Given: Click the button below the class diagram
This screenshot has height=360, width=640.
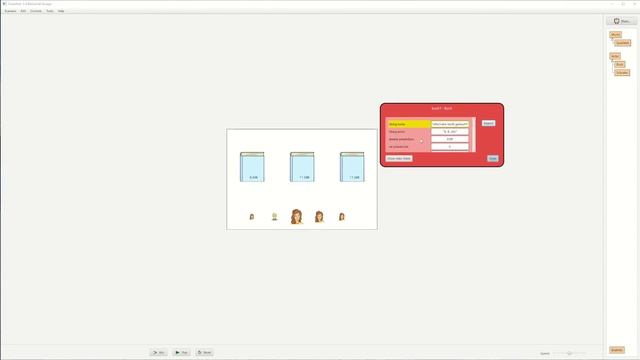Looking at the screenshot, I should click(617, 350).
